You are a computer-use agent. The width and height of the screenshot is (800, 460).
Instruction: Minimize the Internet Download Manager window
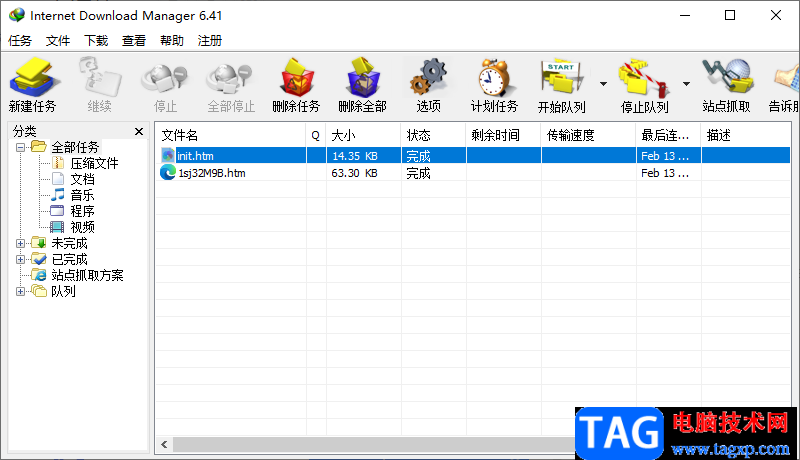click(685, 15)
